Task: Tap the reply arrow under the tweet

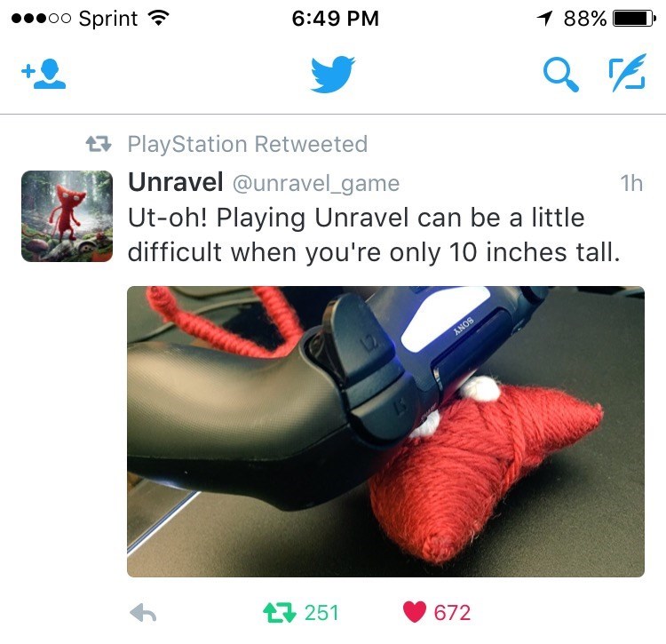Action: click(x=143, y=613)
